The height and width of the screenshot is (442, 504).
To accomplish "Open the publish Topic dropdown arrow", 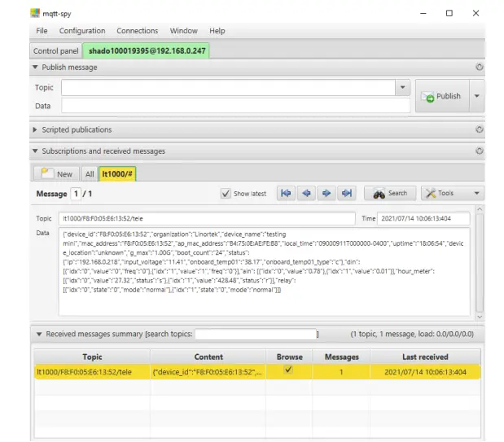I will (402, 87).
